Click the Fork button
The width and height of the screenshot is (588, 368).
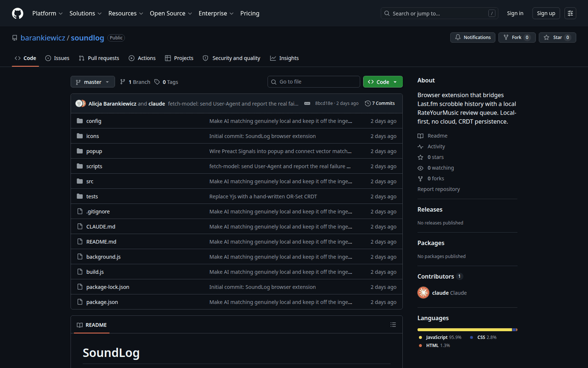pos(517,37)
